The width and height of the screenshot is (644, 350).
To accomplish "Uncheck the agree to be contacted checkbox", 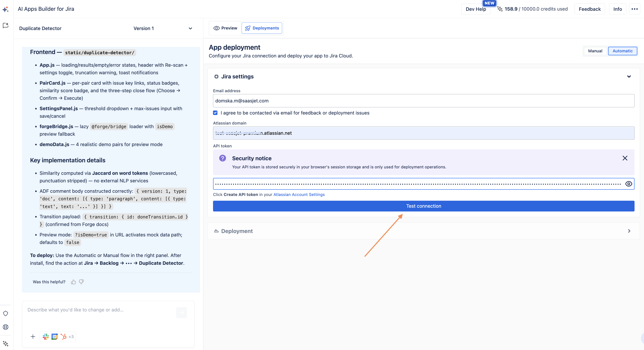I will pyautogui.click(x=215, y=113).
